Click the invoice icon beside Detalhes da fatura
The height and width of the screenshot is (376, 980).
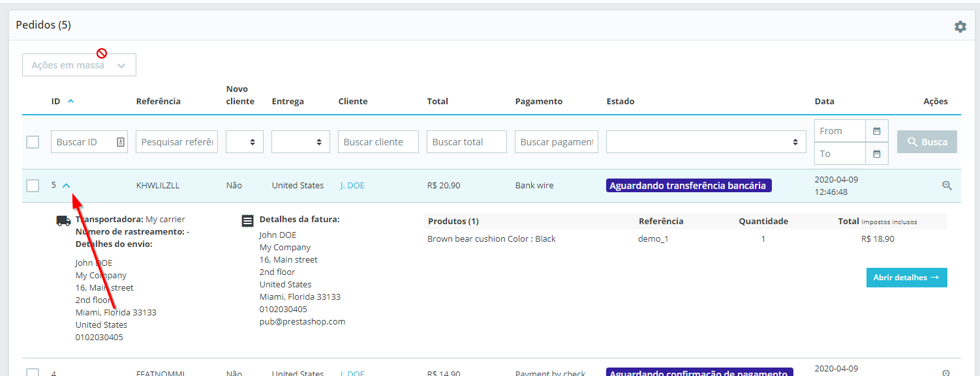click(247, 220)
